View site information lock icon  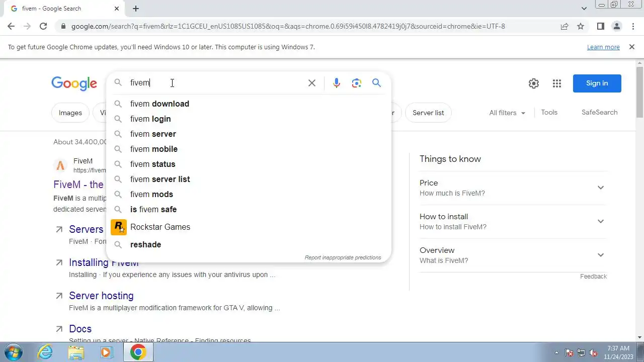click(x=63, y=26)
